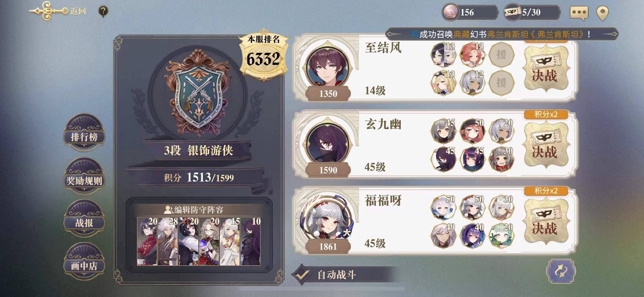Go back using the 返回 button
This screenshot has width=644, height=297.
(x=58, y=11)
